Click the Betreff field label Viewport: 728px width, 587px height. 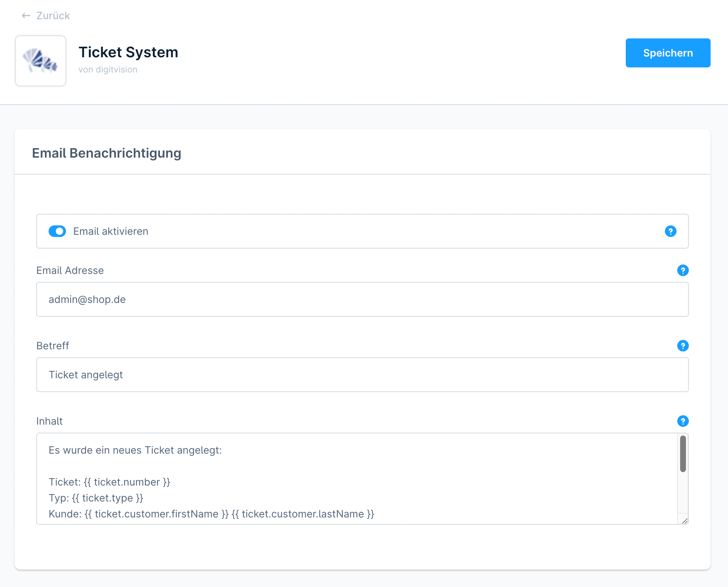point(53,346)
